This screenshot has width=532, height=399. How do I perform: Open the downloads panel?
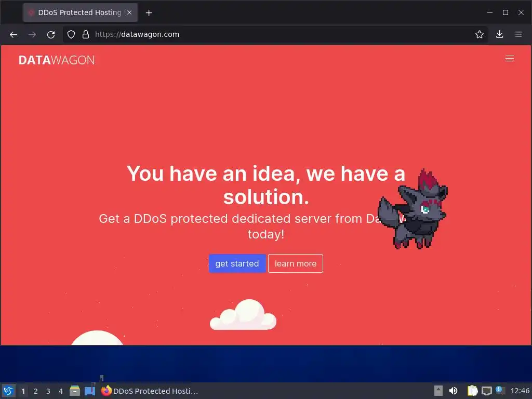pyautogui.click(x=499, y=35)
